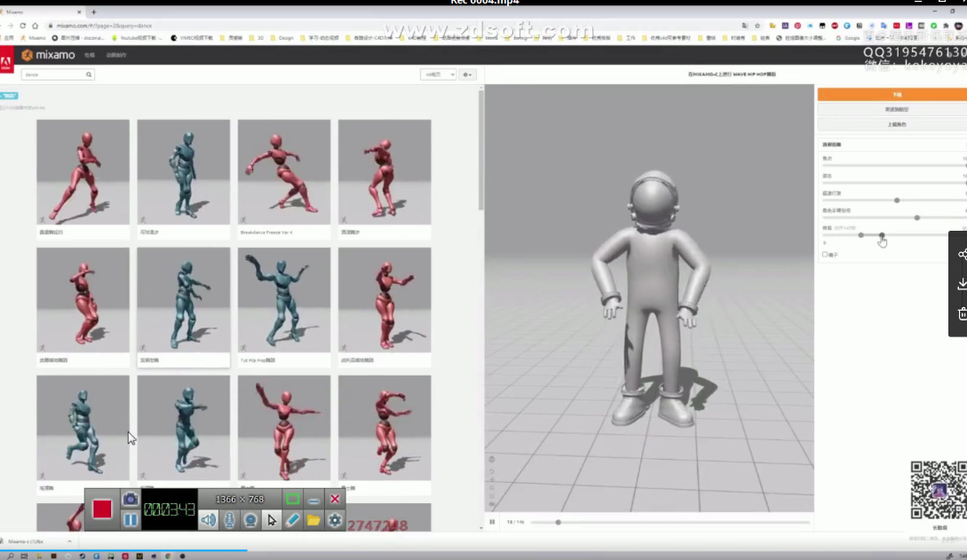Click the left handle of the Trim slider
The width and height of the screenshot is (967, 560).
pos(861,234)
